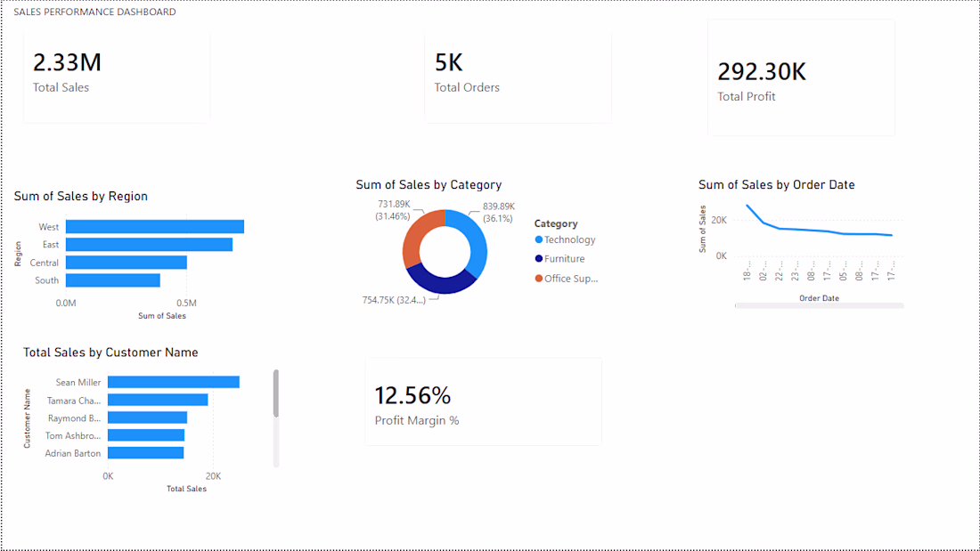Click the Technology legend color marker

pos(539,239)
